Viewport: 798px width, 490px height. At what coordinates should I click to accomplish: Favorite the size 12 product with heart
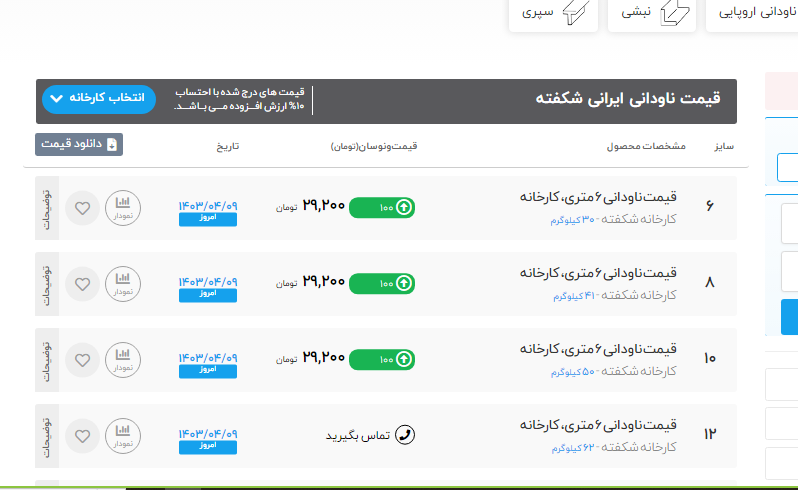pos(82,435)
